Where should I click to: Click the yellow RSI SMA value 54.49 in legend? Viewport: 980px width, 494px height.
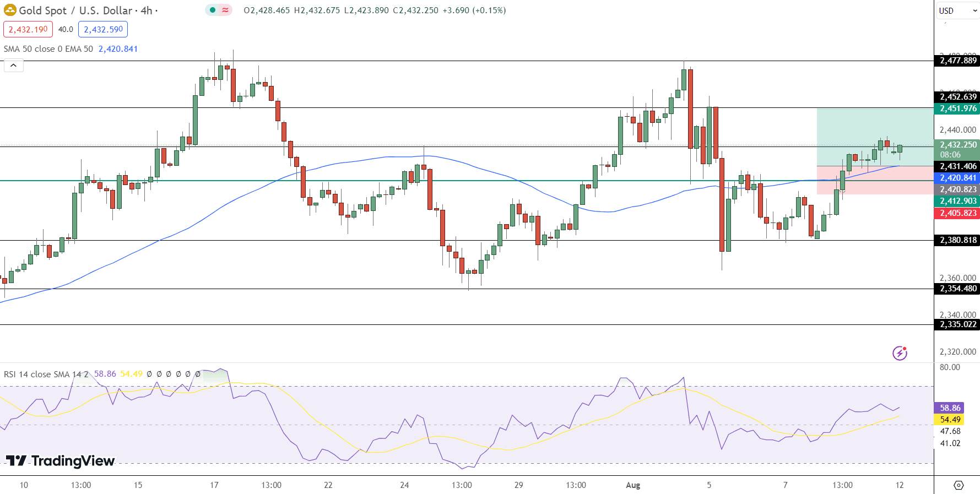(131, 374)
